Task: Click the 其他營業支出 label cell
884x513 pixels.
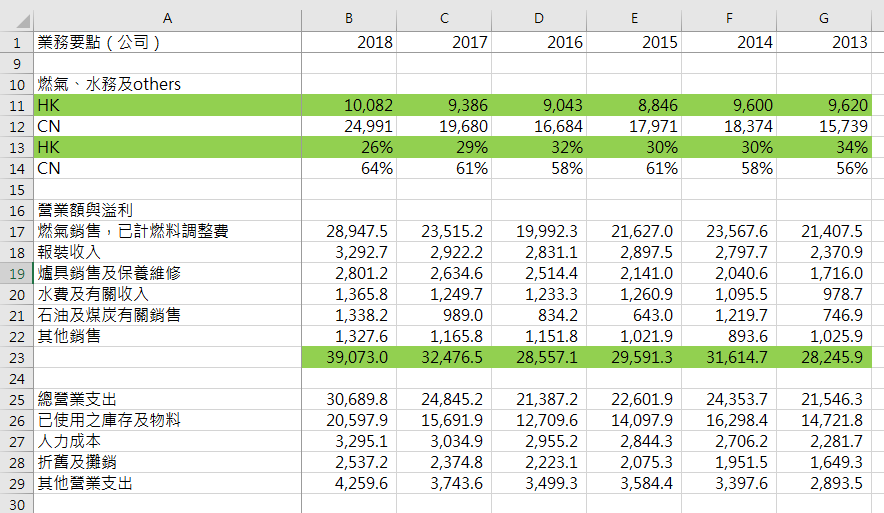Action: click(167, 484)
